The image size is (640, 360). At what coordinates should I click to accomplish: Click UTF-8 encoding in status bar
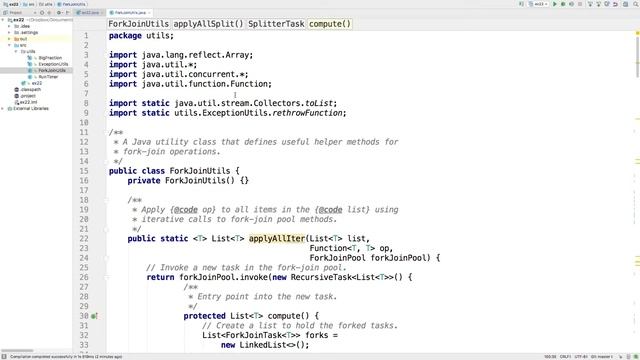pos(581,357)
